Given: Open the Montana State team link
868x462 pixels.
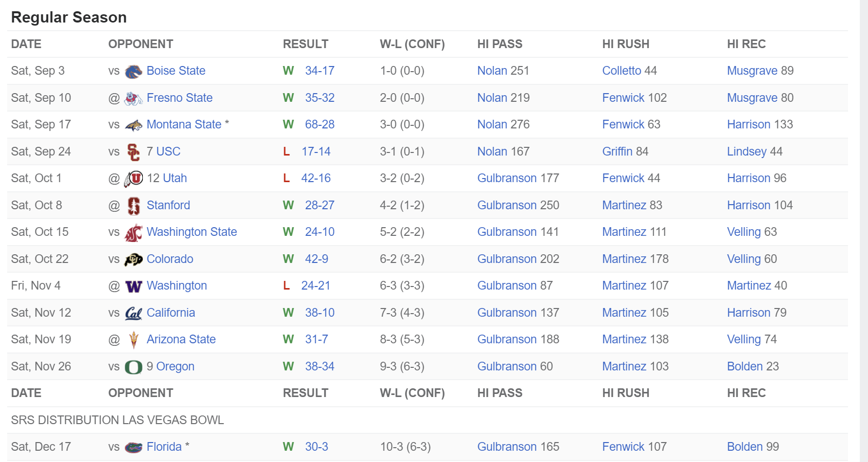Looking at the screenshot, I should pos(184,124).
